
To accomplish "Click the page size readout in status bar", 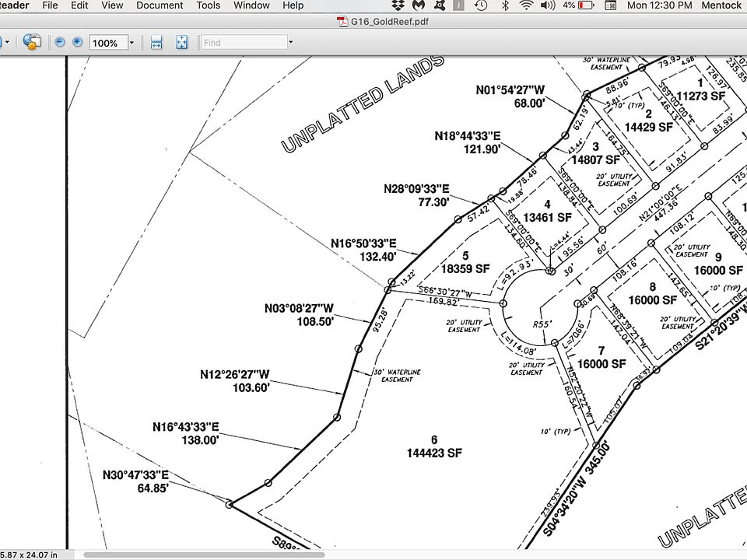I will (x=29, y=555).
